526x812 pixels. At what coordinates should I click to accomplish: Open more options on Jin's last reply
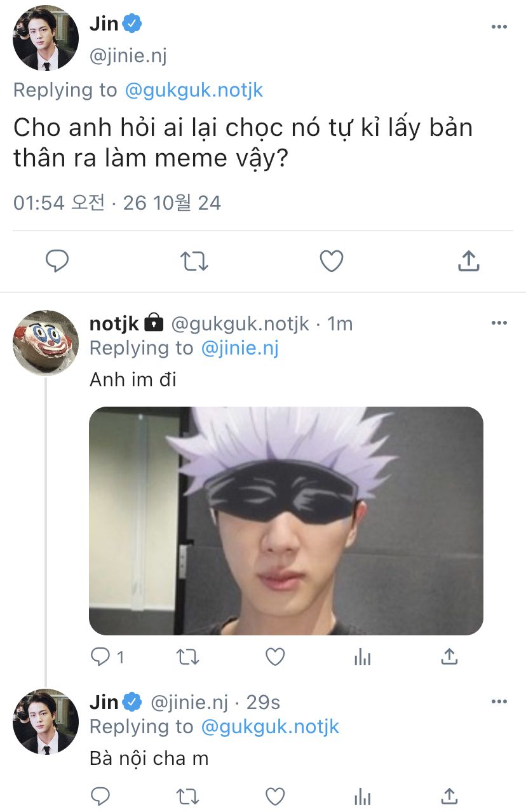[499, 702]
